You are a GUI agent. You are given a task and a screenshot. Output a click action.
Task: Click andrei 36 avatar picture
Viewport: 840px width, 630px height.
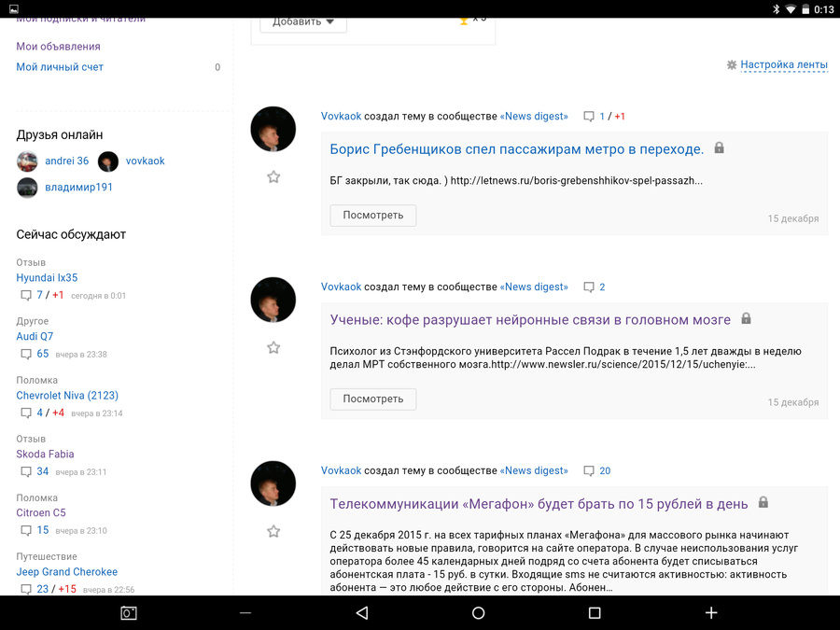27,161
